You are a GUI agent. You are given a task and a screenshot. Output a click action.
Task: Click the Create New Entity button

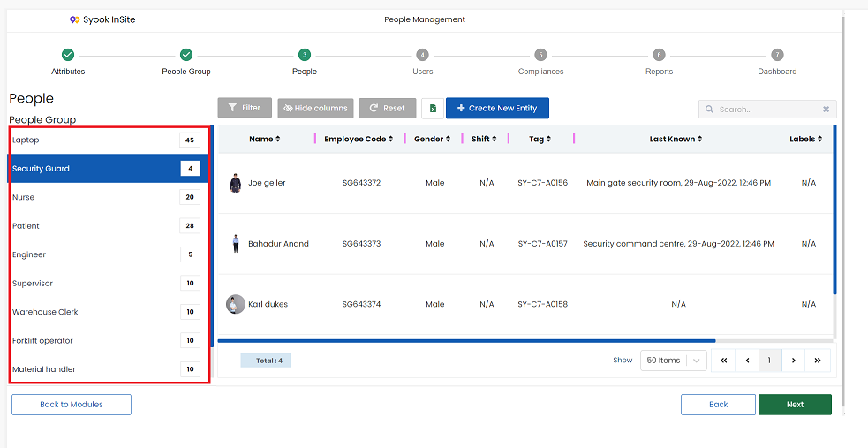(497, 108)
